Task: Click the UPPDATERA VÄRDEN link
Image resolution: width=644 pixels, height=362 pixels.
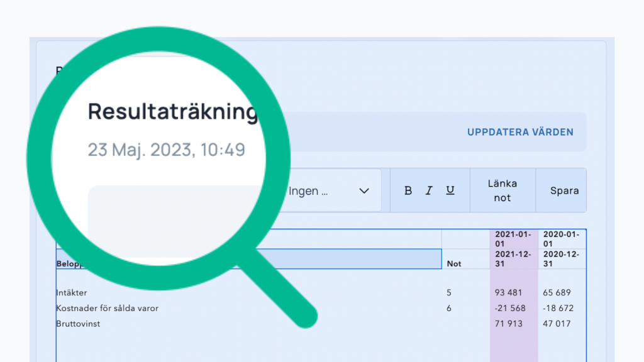Action: (x=520, y=132)
